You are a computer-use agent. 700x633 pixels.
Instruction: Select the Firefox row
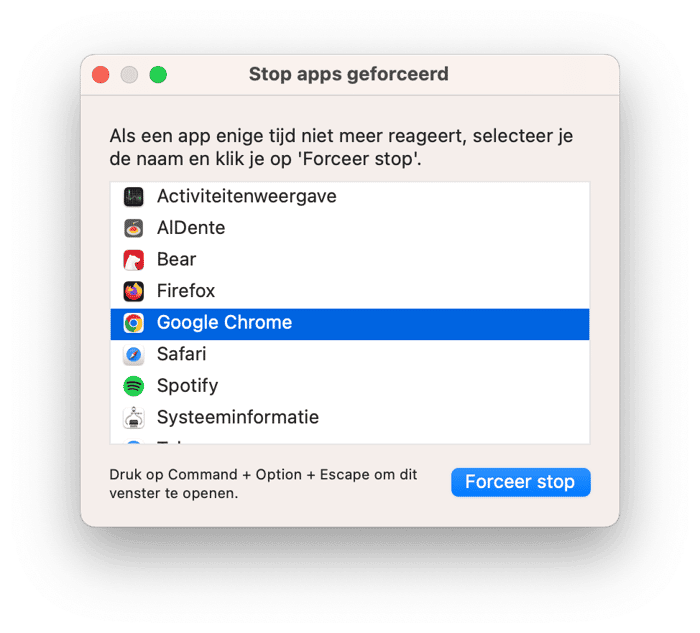click(350, 292)
